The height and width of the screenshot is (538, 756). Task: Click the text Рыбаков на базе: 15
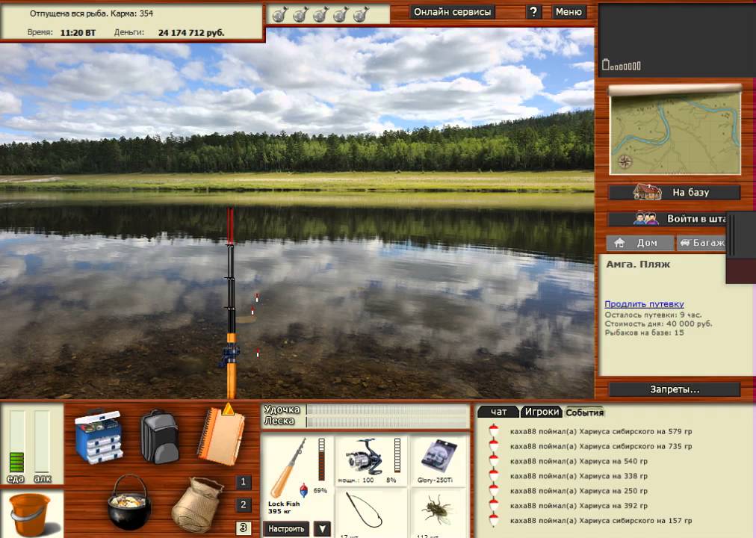[644, 333]
